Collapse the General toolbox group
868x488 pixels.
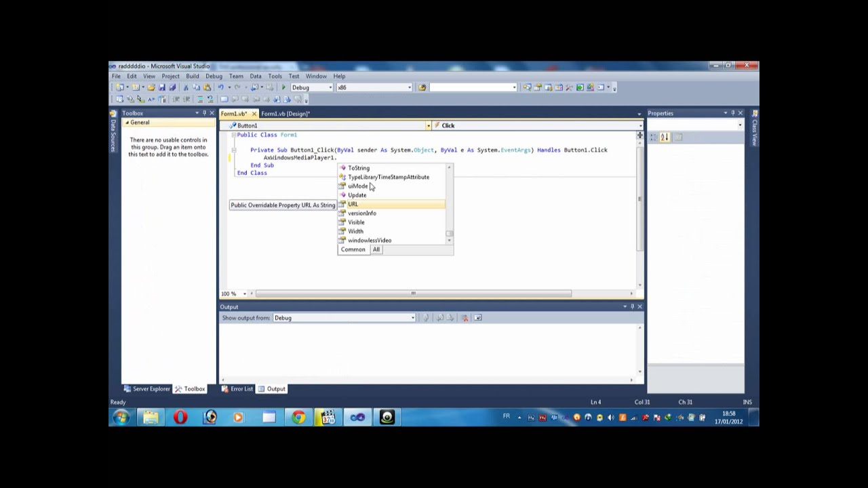(127, 123)
